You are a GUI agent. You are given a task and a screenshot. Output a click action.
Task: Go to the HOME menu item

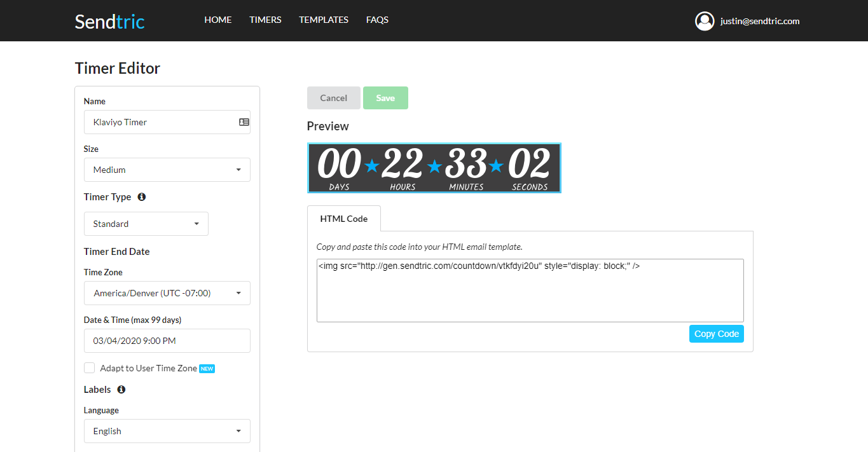click(x=217, y=20)
